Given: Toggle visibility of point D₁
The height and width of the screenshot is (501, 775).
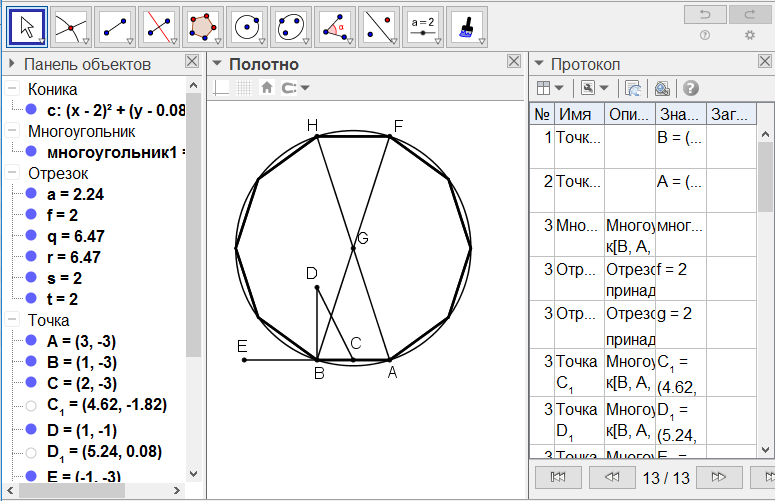Looking at the screenshot, I should 31,451.
